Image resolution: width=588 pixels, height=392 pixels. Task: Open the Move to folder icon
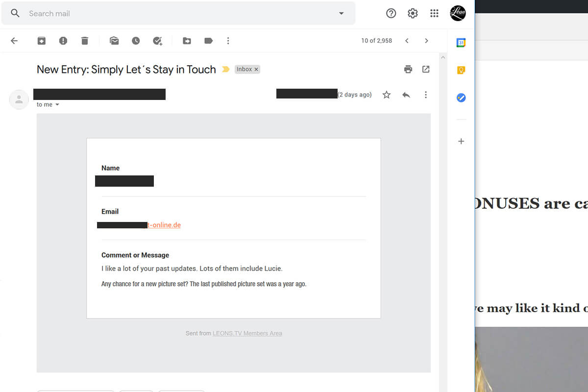pyautogui.click(x=187, y=41)
